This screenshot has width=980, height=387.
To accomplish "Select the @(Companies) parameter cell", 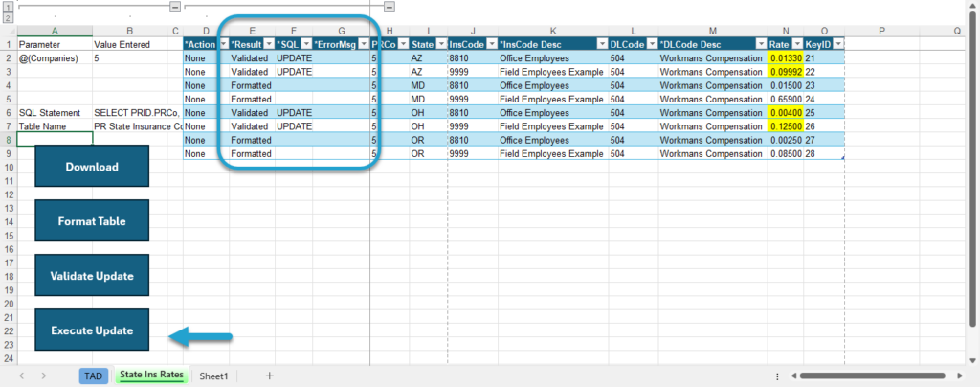I will pyautogui.click(x=55, y=58).
